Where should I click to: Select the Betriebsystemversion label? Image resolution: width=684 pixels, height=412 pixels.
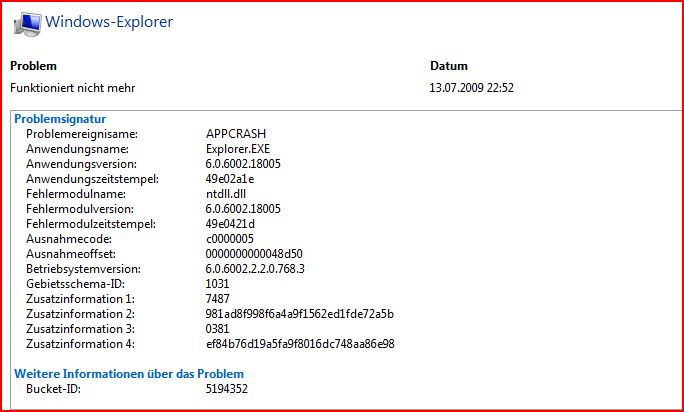83,269
